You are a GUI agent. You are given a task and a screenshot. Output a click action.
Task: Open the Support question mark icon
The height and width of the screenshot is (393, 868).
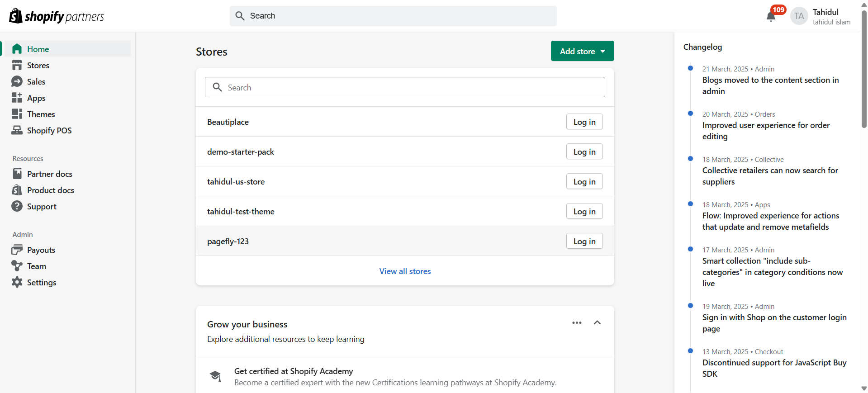coord(17,207)
